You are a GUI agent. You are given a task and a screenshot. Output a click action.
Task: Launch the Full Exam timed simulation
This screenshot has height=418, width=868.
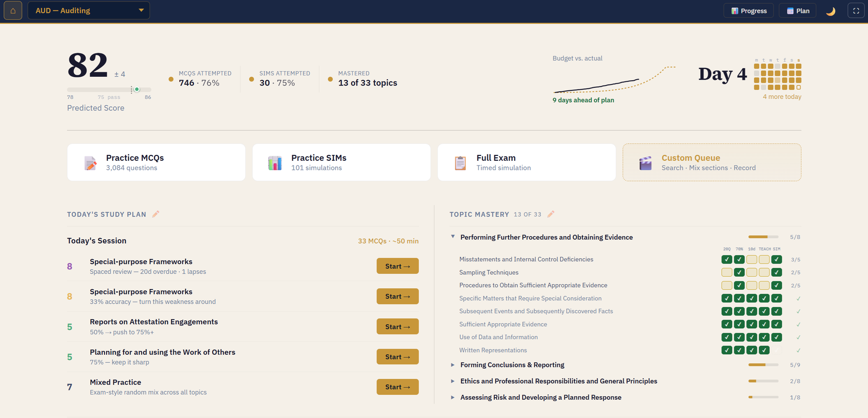[x=527, y=162]
